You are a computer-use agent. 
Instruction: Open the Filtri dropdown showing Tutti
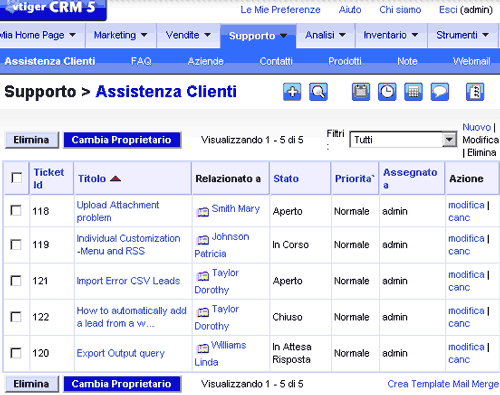tap(403, 140)
